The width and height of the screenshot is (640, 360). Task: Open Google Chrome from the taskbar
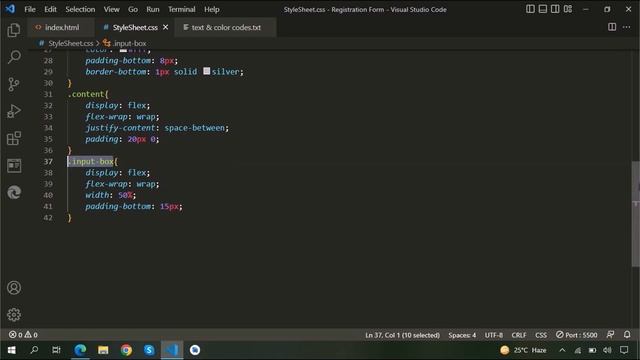tap(126, 350)
